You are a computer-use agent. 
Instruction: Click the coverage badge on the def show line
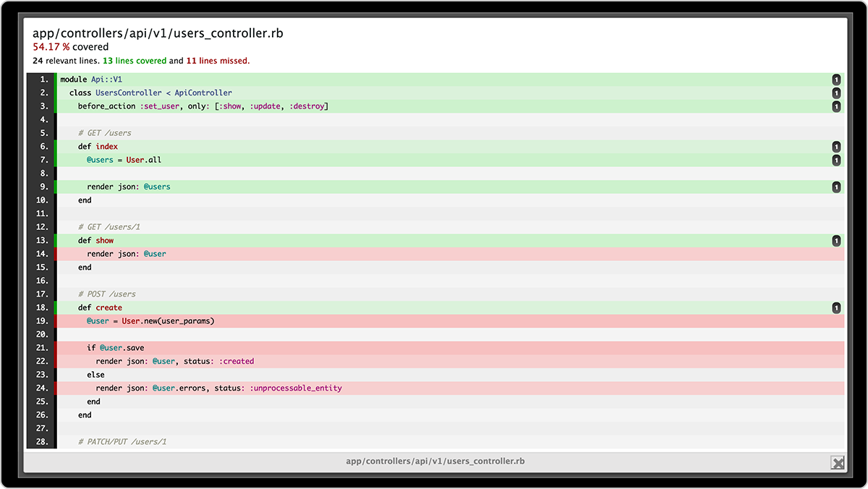(x=836, y=240)
